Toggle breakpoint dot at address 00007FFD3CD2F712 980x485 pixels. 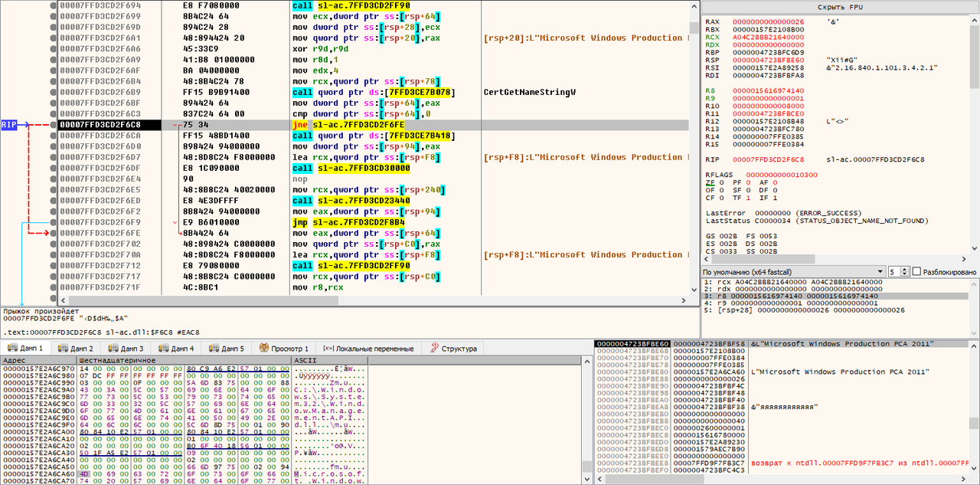53,265
